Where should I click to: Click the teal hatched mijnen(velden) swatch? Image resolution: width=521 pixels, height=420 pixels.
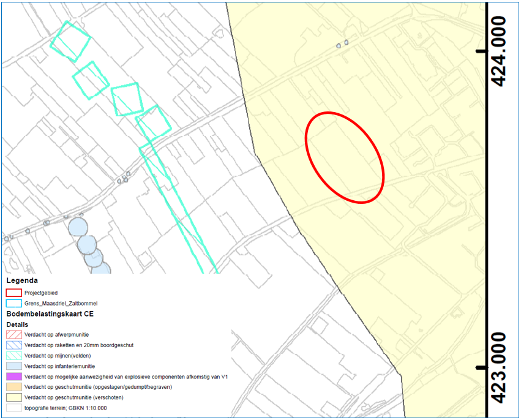pos(14,356)
